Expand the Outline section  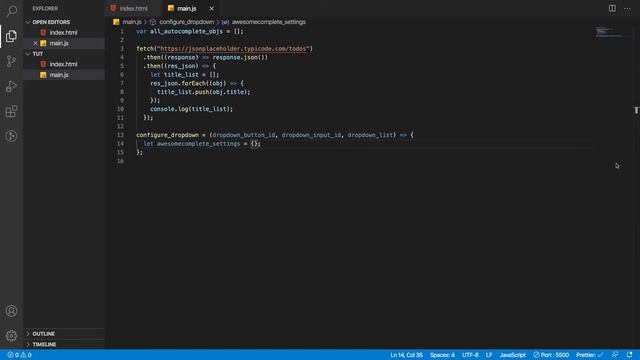(43, 334)
